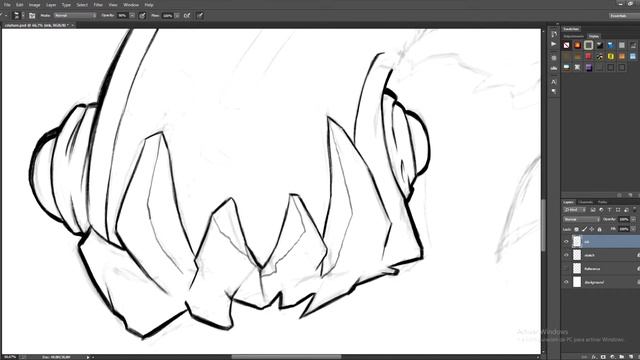
Task: Toggle pressure controls size button
Action: [200, 16]
